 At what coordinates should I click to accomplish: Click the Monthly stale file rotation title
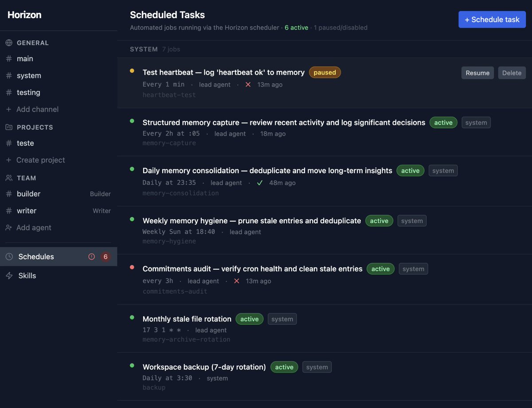pyautogui.click(x=187, y=319)
